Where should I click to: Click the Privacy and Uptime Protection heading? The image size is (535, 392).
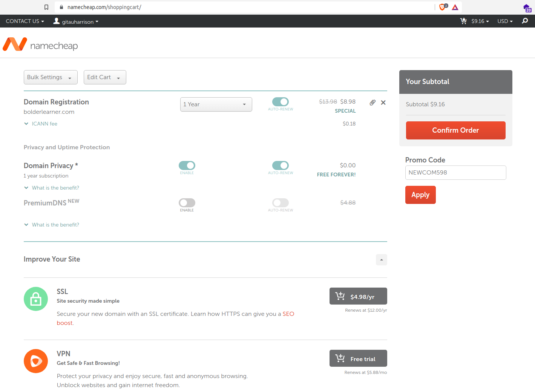tap(67, 147)
